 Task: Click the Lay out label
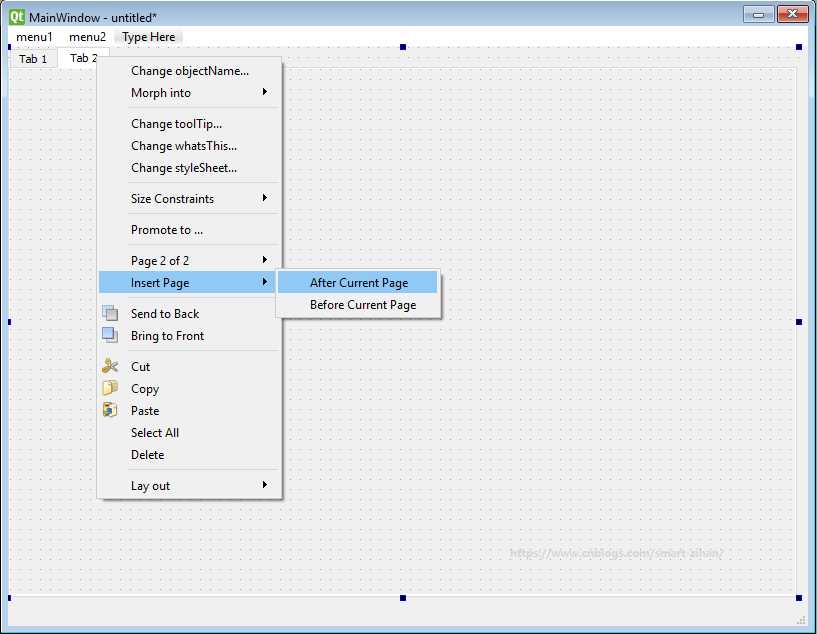pyautogui.click(x=150, y=486)
